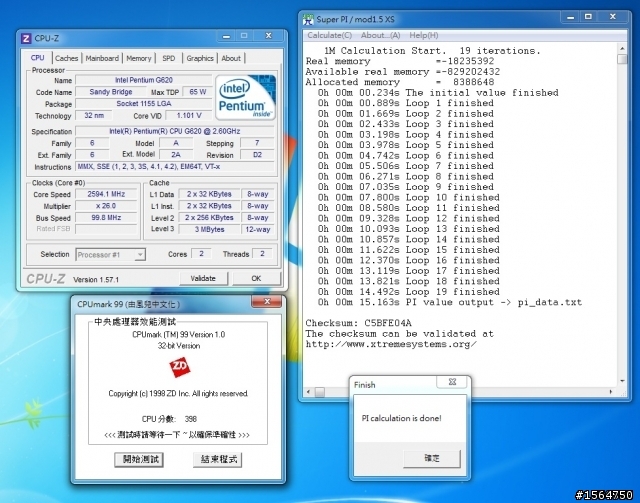Click the Checksum: C5BFE04A line in Super PI

[358, 323]
